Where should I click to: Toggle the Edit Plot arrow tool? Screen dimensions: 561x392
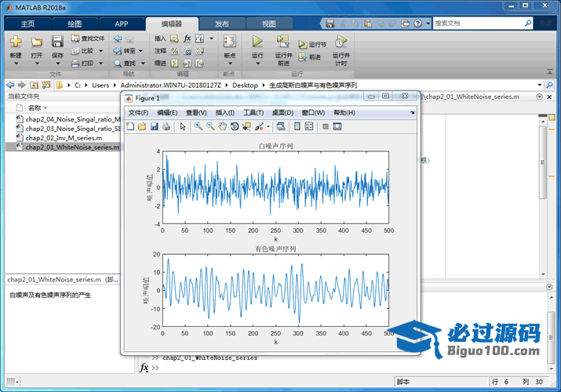tap(182, 126)
